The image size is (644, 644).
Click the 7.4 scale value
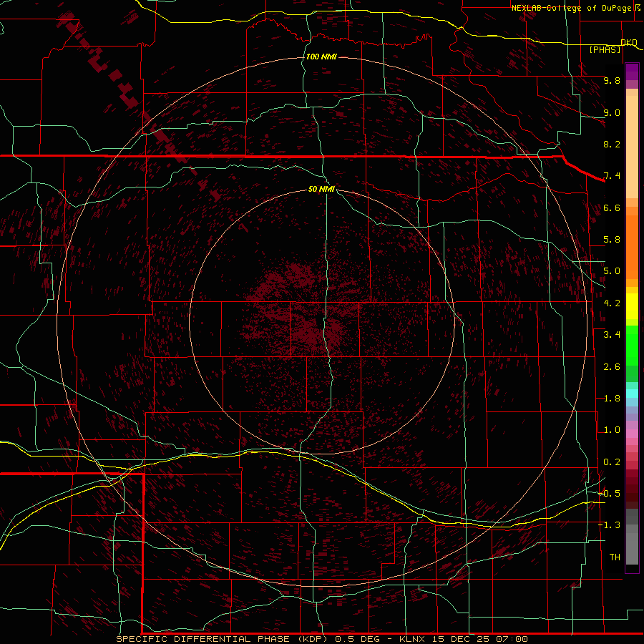point(612,176)
